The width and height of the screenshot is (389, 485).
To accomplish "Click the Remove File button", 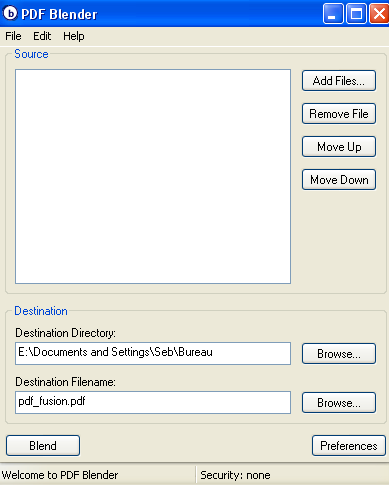I will click(339, 114).
